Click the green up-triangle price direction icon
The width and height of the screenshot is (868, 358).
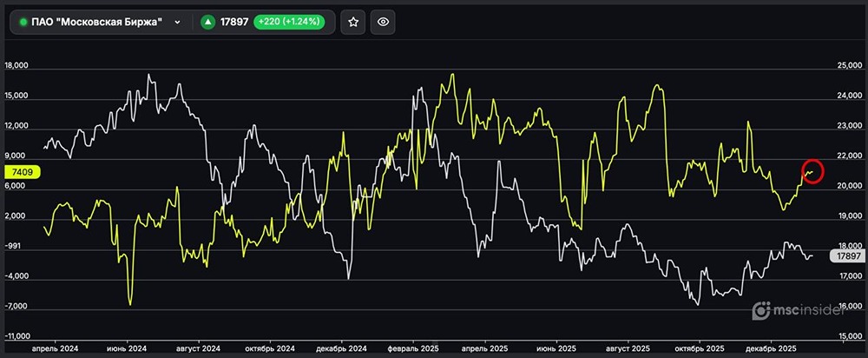208,23
